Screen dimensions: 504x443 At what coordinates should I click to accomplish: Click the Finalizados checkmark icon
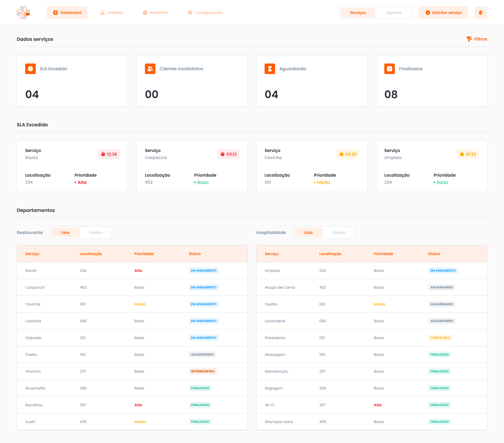pyautogui.click(x=390, y=69)
